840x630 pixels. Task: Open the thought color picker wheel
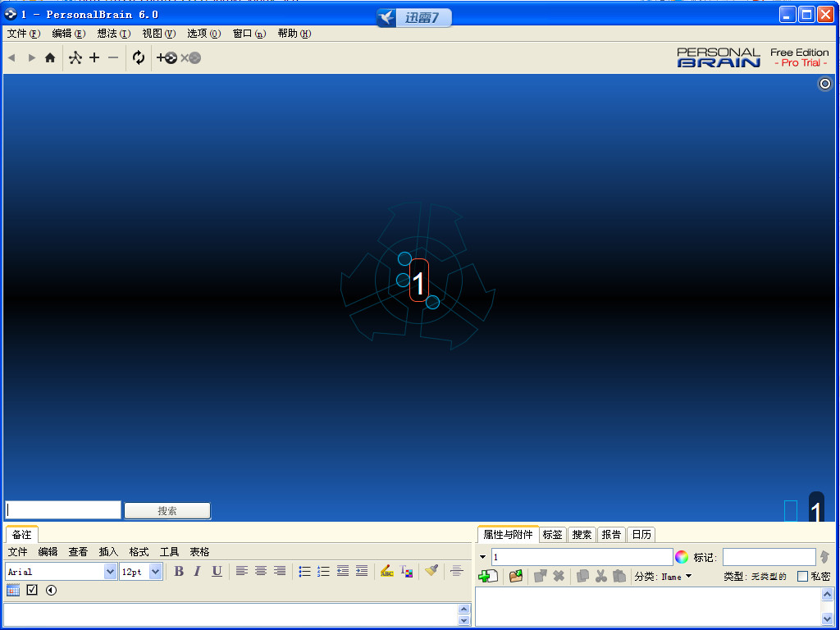(682, 556)
